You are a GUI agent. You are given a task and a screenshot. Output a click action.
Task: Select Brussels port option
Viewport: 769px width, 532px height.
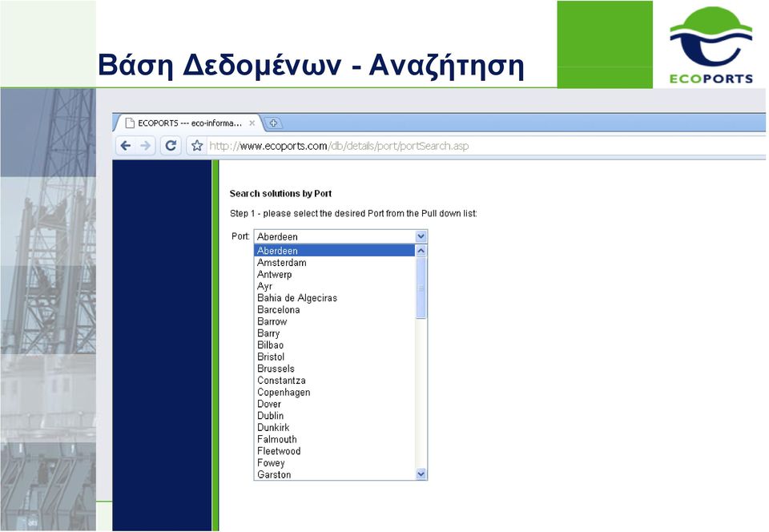tap(335, 369)
